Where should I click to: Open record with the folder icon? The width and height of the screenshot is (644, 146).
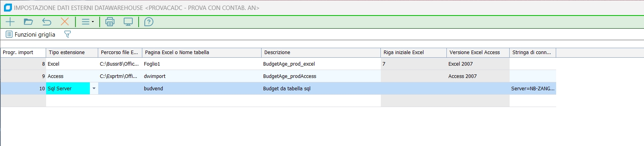point(28,22)
